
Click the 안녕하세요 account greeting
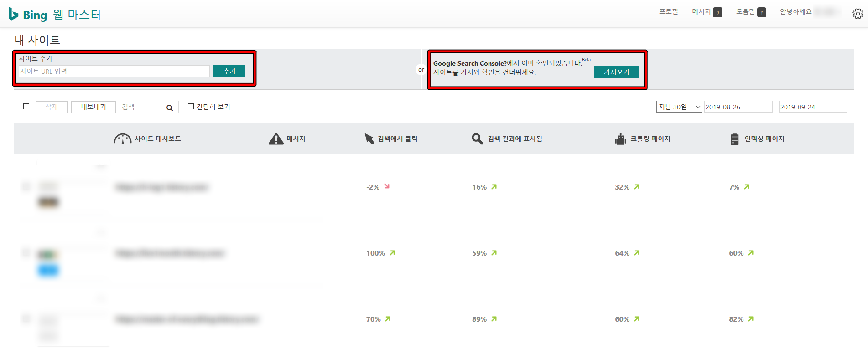pos(796,12)
